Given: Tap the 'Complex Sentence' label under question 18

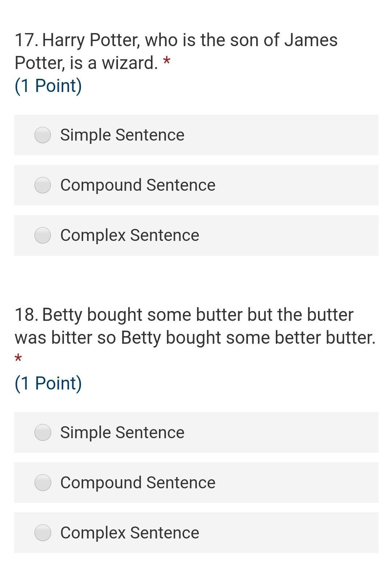Looking at the screenshot, I should (x=130, y=533).
